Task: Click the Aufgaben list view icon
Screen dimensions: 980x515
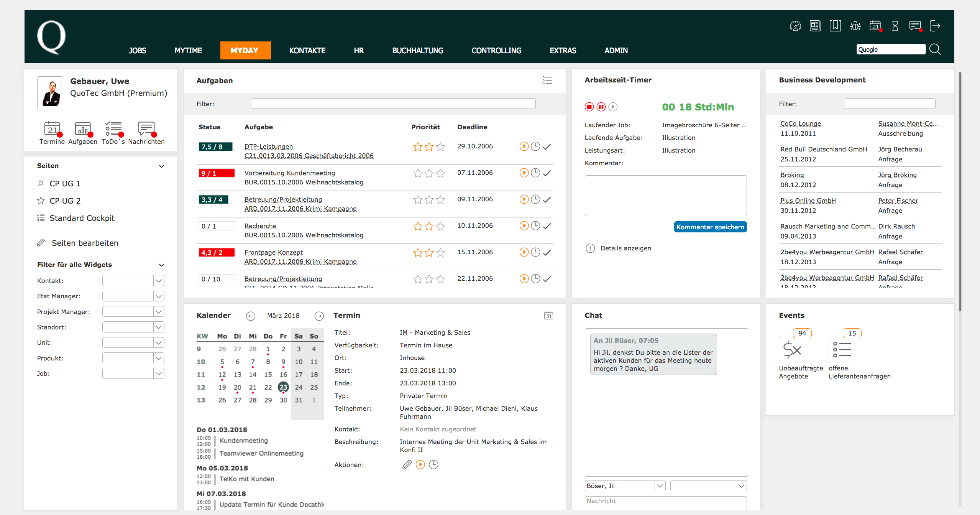Action: (x=547, y=80)
